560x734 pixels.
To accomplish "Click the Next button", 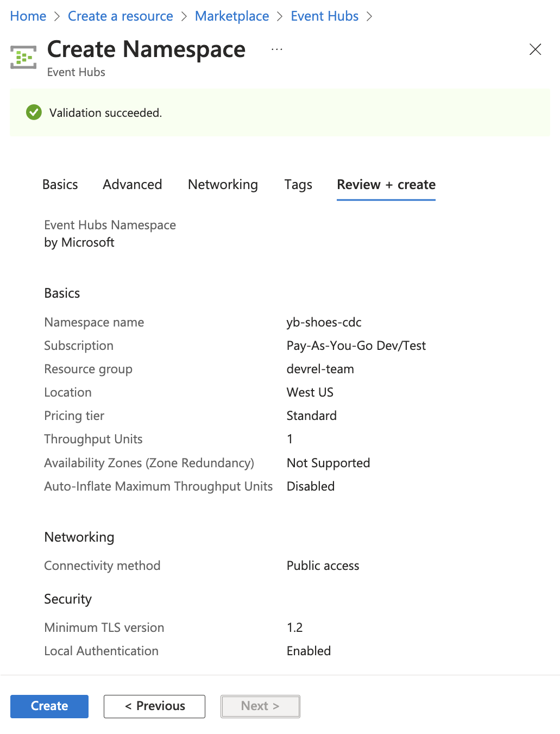I will pyautogui.click(x=260, y=706).
